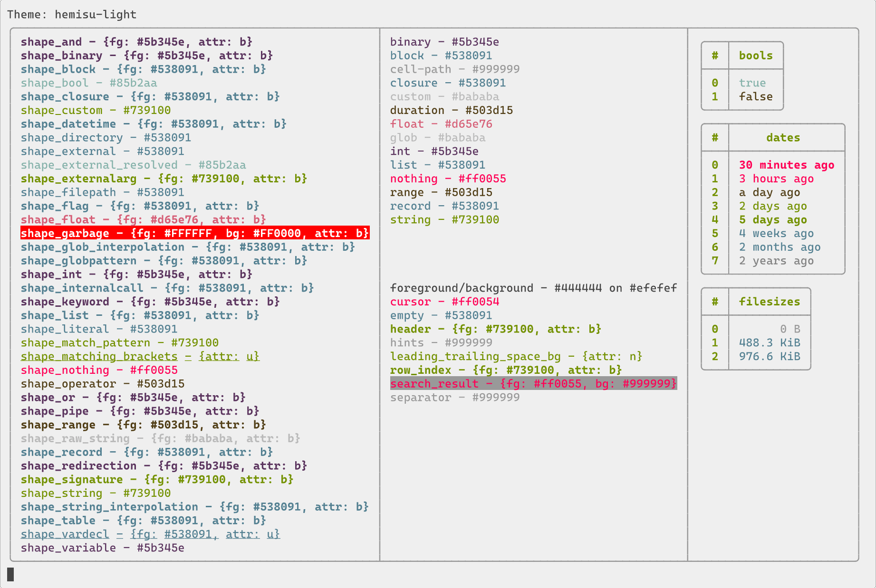
Task: Select the string - #739100 entry
Action: (444, 219)
